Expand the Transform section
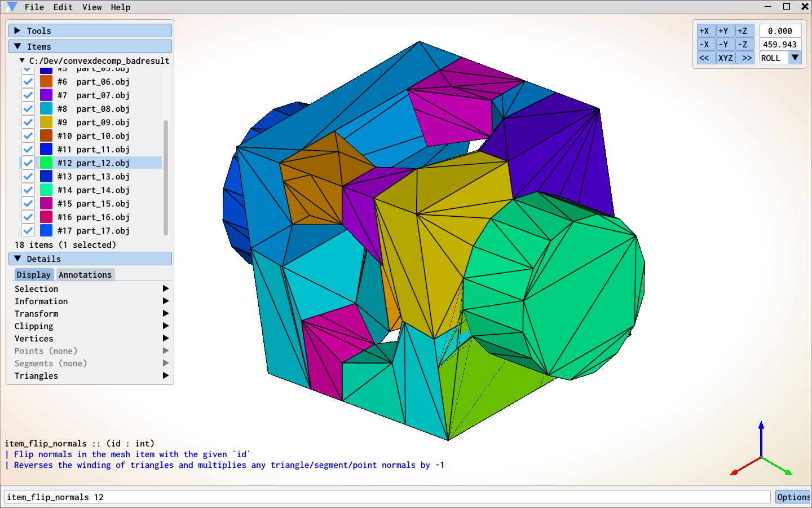Viewport: 812px width, 508px height. point(92,314)
